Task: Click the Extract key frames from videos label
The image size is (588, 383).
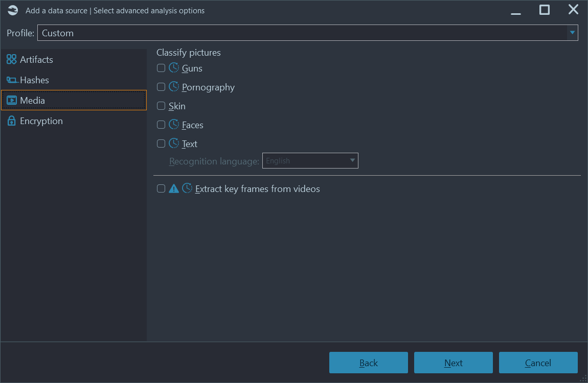Action: click(x=258, y=189)
